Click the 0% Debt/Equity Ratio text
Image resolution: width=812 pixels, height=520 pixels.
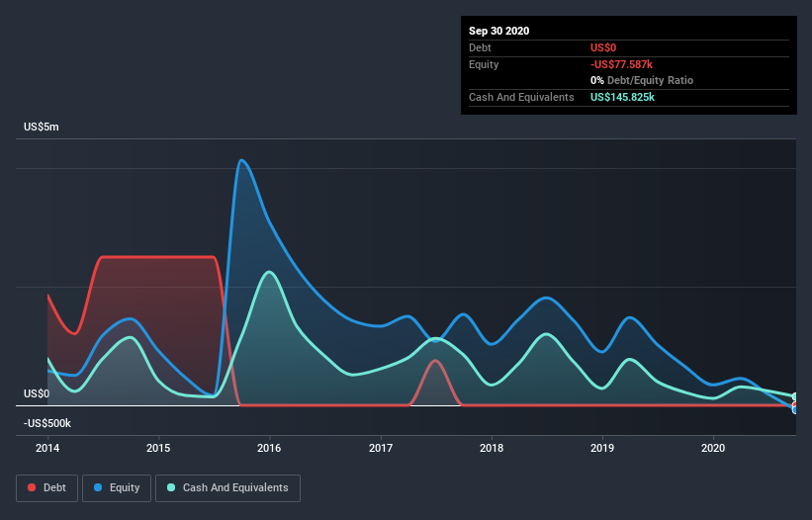[x=642, y=81]
